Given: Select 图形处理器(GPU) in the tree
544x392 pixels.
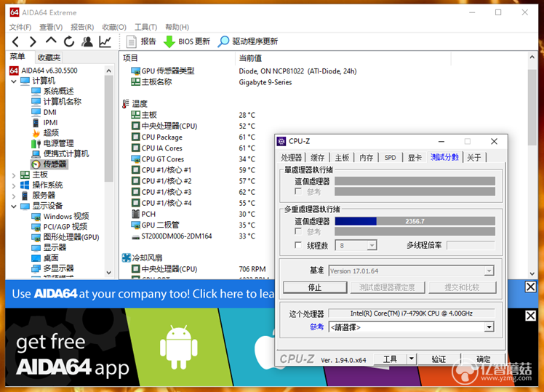Looking at the screenshot, I should tap(65, 237).
